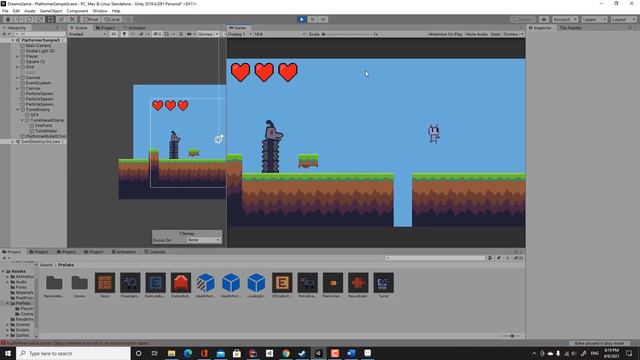The width and height of the screenshot is (640, 360).
Task: Open the File menu
Action: pyautogui.click(x=5, y=11)
